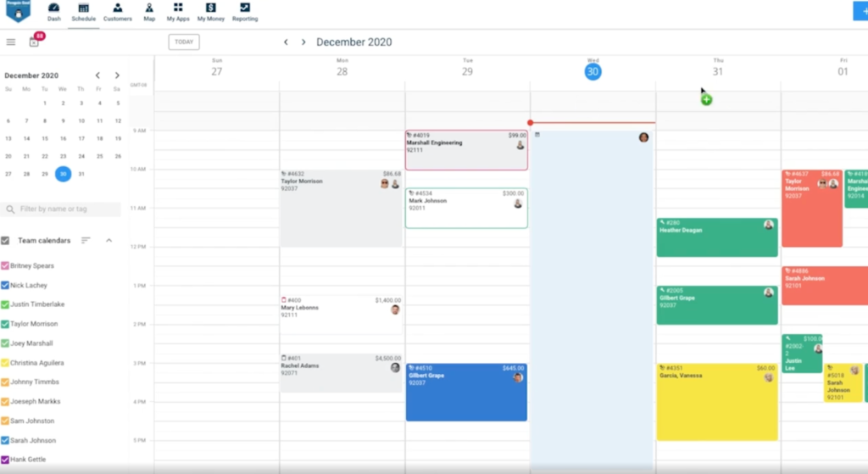Go to previous week arrow

[286, 42]
